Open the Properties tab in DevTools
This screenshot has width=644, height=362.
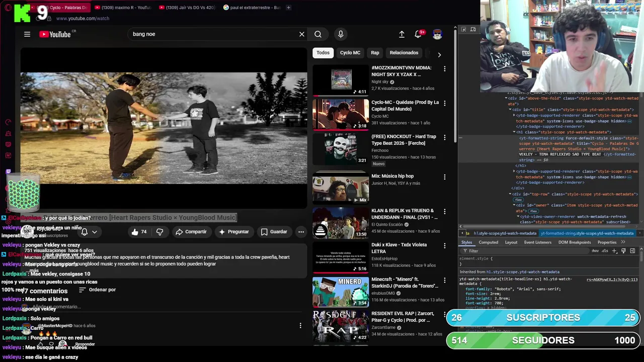(607, 242)
